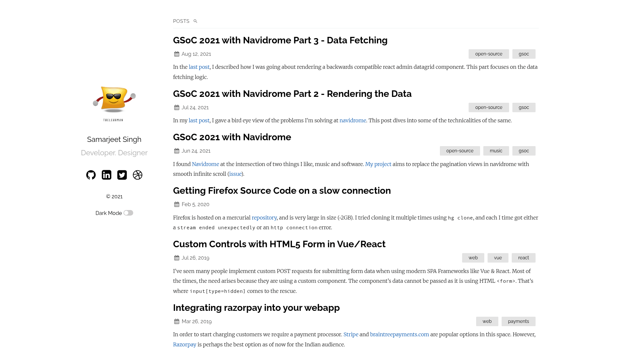627x364 pixels.
Task: Select the POSTS header menu item
Action: coord(181,21)
